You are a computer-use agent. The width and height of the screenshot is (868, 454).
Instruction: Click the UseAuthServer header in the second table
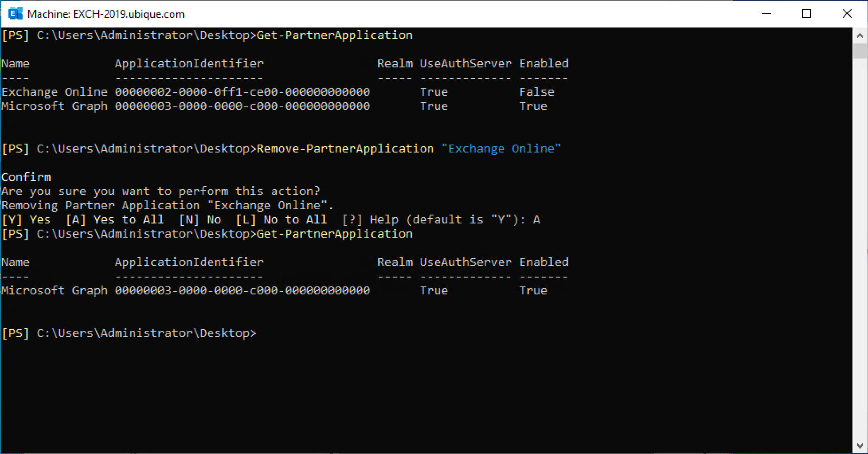pos(466,262)
